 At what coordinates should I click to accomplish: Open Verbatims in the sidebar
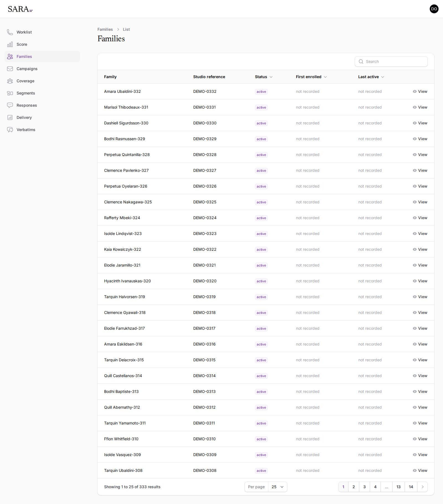pos(42,130)
